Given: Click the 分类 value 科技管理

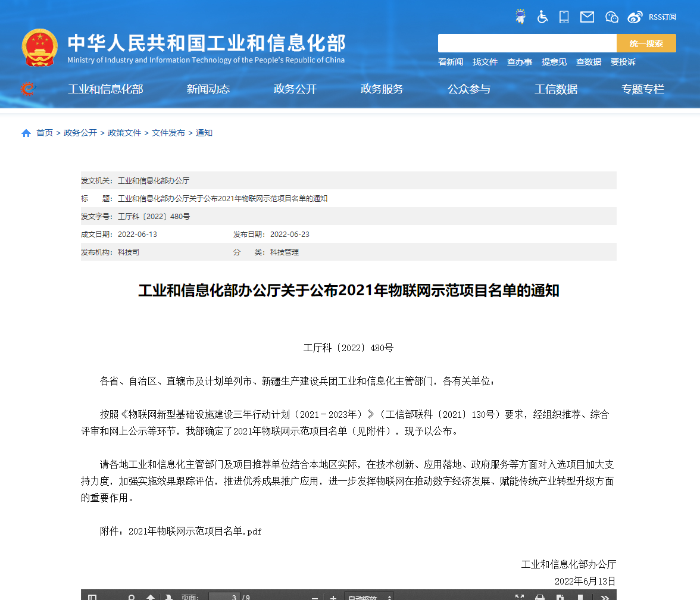Looking at the screenshot, I should (x=285, y=252).
